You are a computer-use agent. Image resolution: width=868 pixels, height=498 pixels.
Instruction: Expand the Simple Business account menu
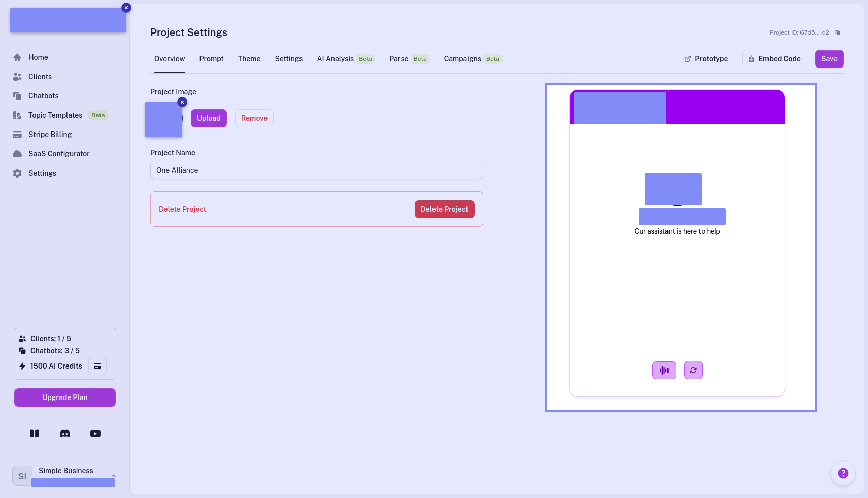(114, 476)
